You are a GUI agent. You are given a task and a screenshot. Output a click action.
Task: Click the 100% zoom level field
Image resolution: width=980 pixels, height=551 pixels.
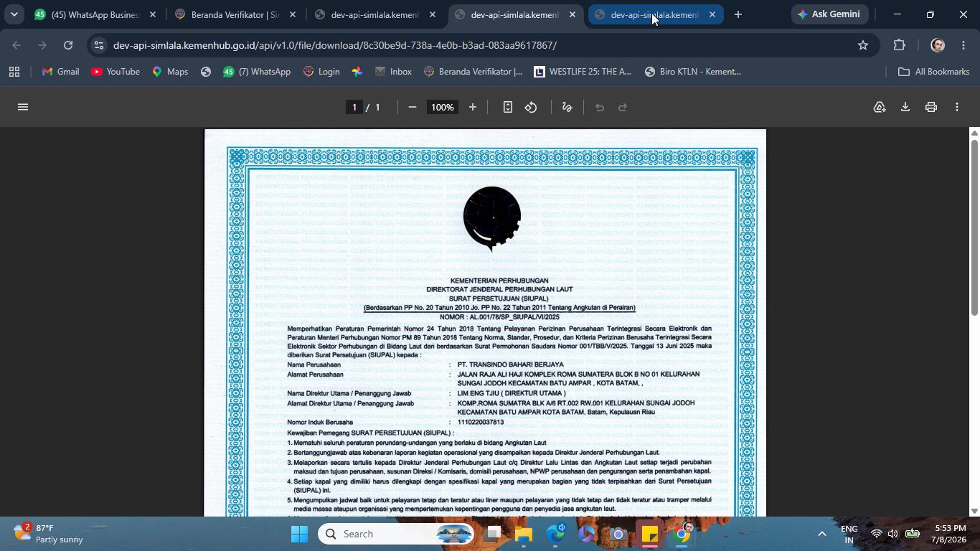443,107
